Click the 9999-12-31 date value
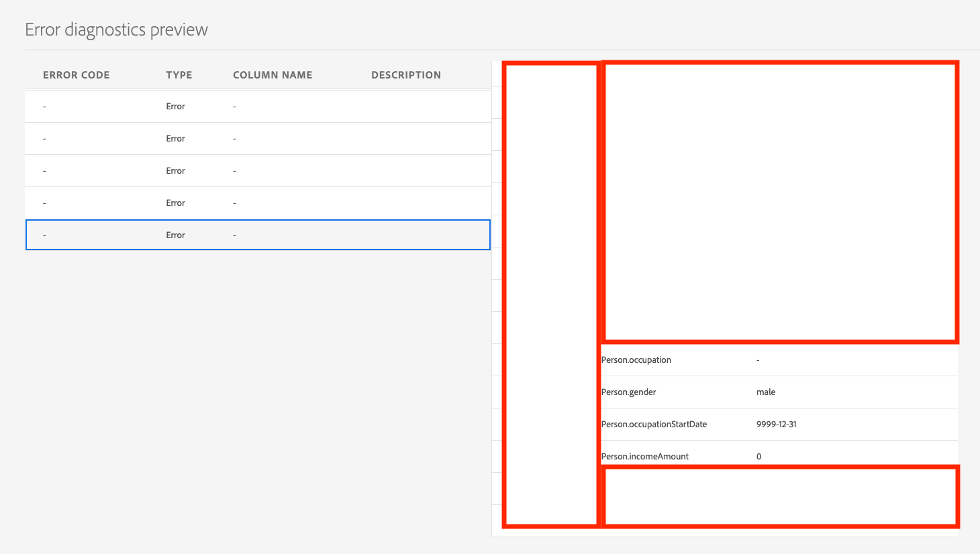This screenshot has width=980, height=554. pos(776,425)
